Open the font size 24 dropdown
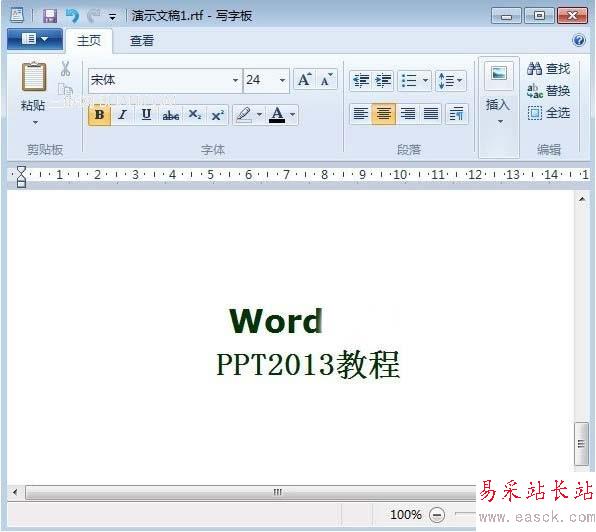The width and height of the screenshot is (596, 532). coord(282,80)
